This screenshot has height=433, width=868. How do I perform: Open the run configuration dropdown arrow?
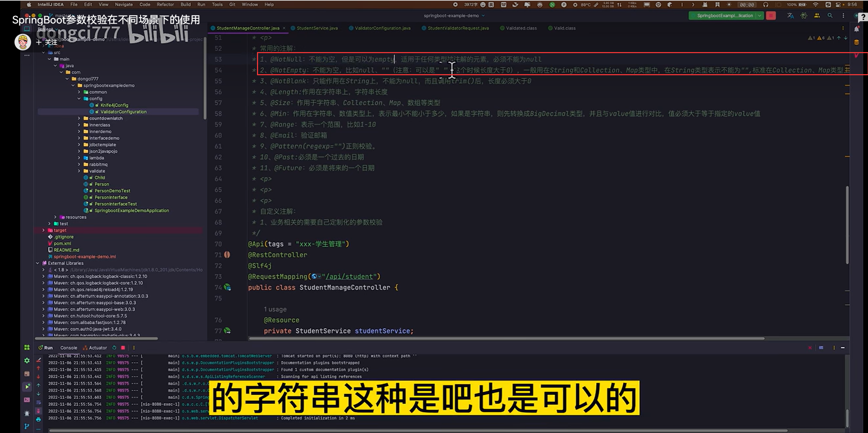tap(759, 16)
